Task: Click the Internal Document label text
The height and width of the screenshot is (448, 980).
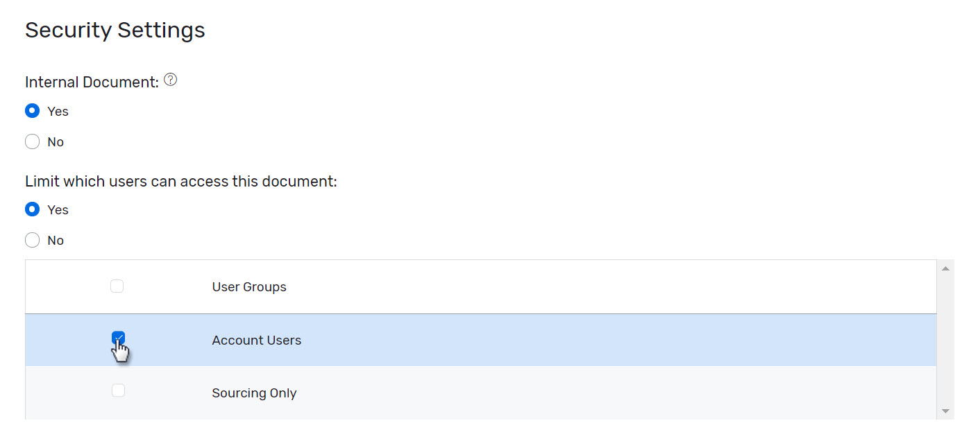Action: point(90,81)
